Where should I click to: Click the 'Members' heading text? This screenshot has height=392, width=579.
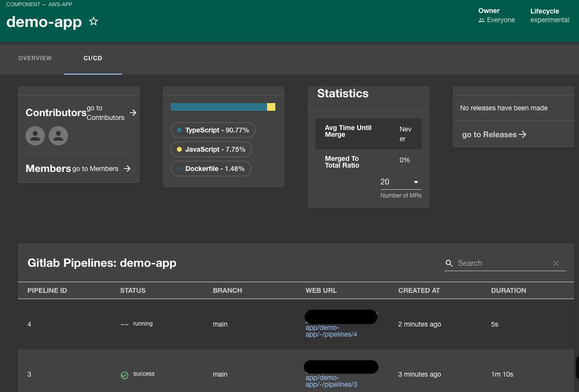(48, 169)
